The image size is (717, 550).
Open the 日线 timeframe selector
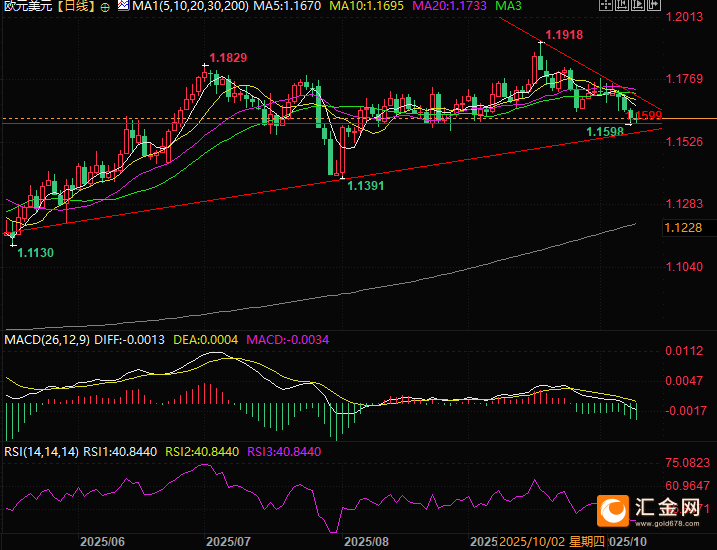pyautogui.click(x=76, y=7)
